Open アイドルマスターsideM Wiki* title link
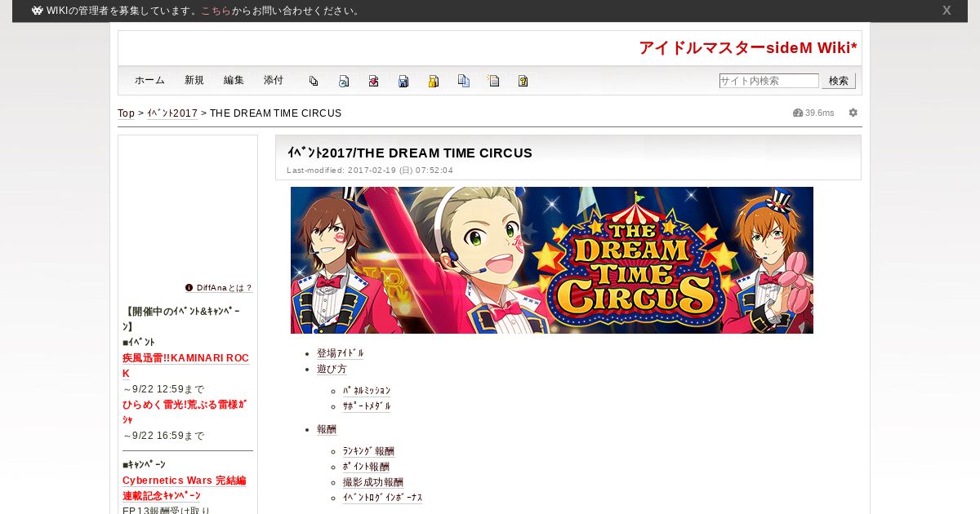Screen dimensions: 980x514 point(748,47)
